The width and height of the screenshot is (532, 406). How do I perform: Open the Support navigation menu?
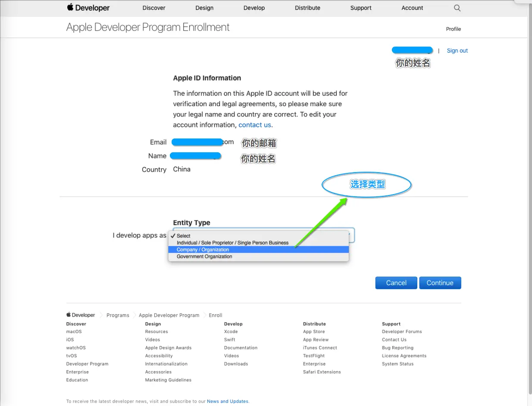(x=361, y=8)
